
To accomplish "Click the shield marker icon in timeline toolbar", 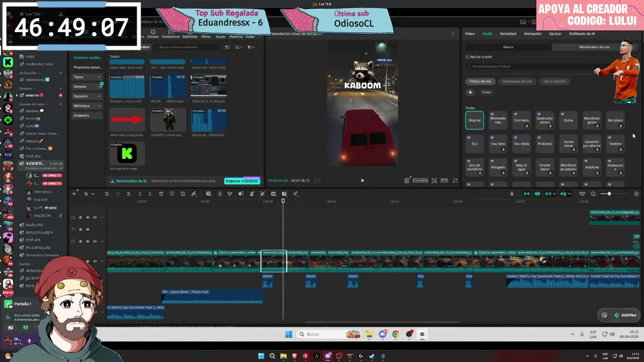I will tap(172, 194).
